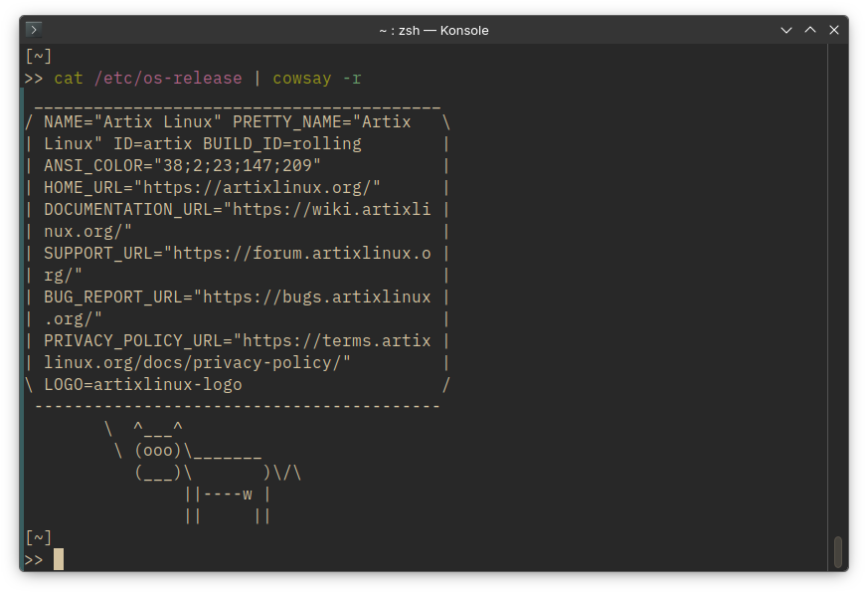Click the DOCUMENTATION_URL line text
The image size is (868, 595).
(x=237, y=209)
